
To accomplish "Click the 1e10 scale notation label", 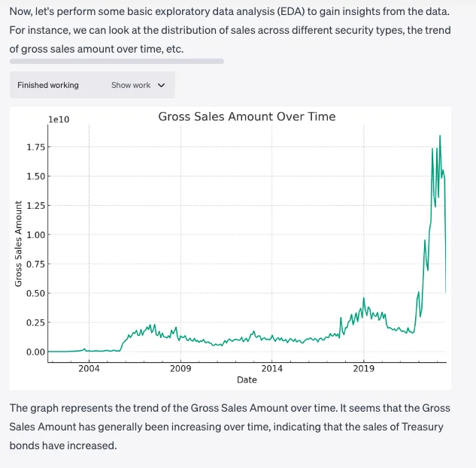I will pyautogui.click(x=58, y=119).
